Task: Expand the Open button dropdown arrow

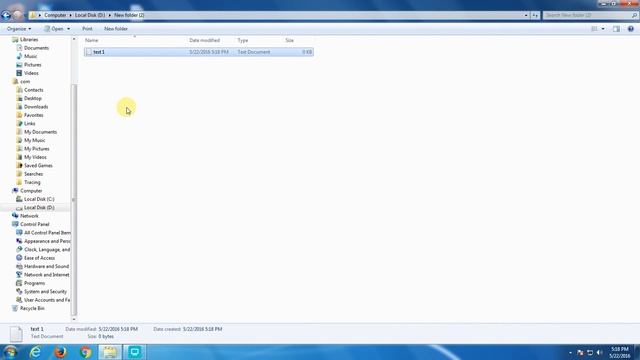Action: pos(68,29)
